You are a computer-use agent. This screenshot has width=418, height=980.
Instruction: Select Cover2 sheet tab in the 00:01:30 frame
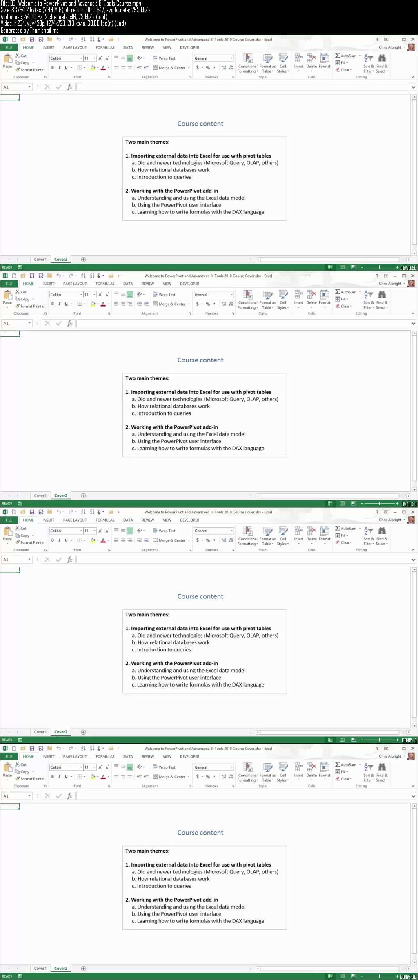61,496
